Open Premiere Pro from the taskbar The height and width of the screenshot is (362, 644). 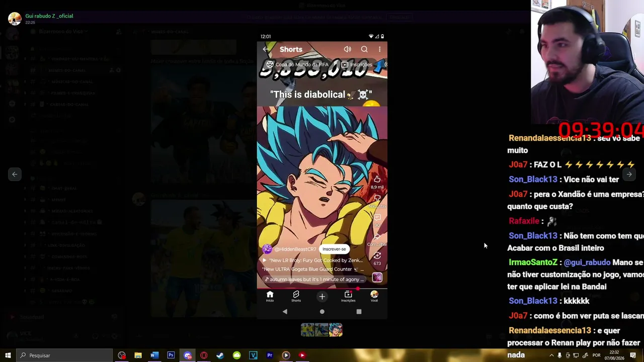pos(270,355)
